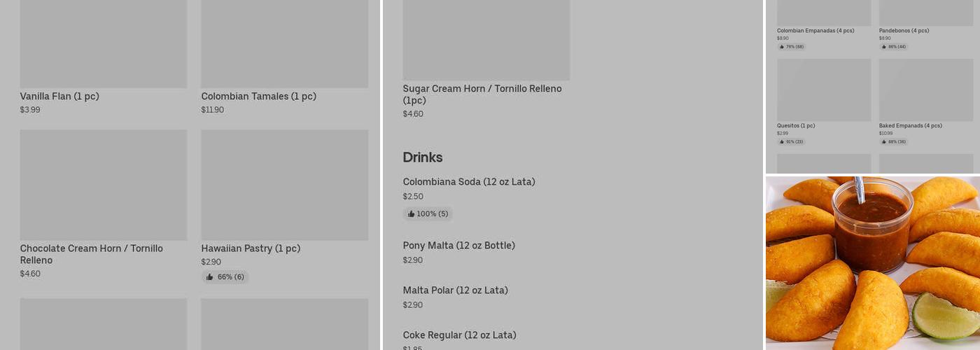Open Malta Polar (12 oz Lata)
This screenshot has width=980, height=350.
(x=455, y=290)
